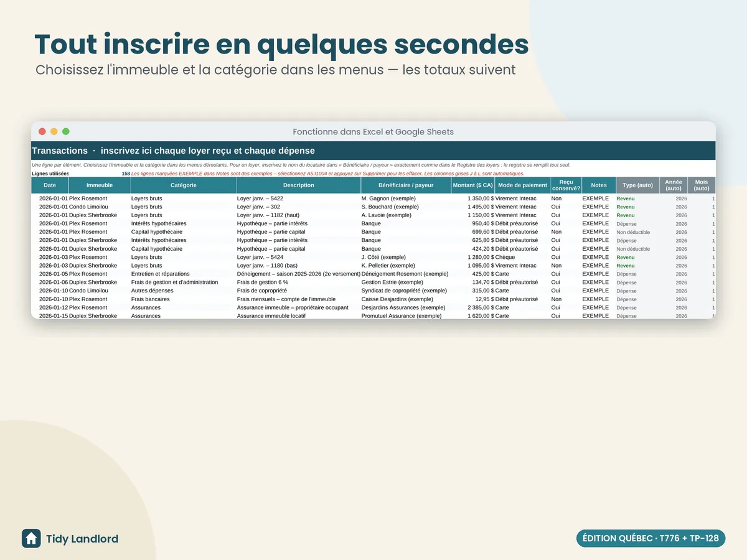Select the Catégorie column header
The width and height of the screenshot is (747, 560).
tap(184, 185)
